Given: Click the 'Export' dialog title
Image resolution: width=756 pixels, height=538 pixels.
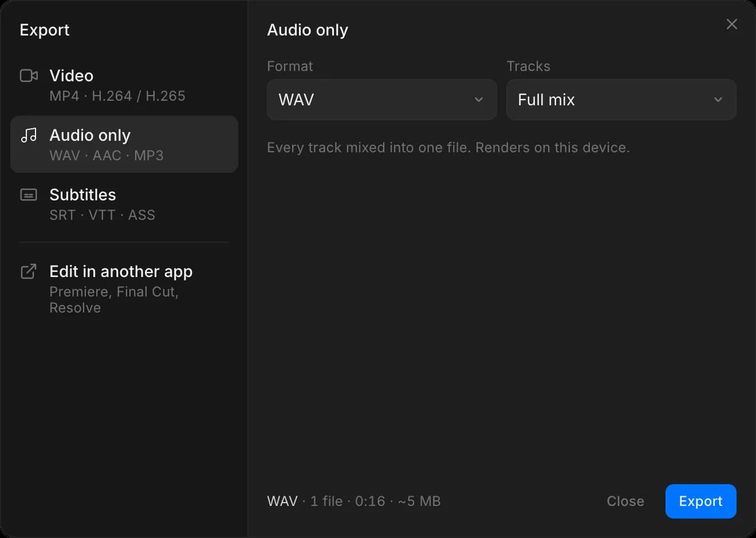Looking at the screenshot, I should click(45, 30).
